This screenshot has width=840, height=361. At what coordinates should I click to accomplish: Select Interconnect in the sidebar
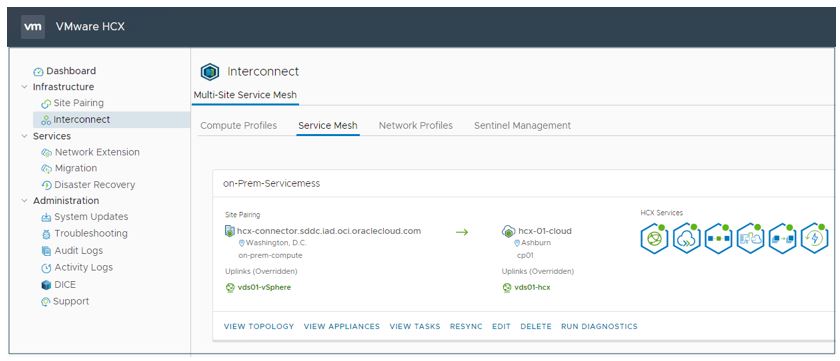81,119
